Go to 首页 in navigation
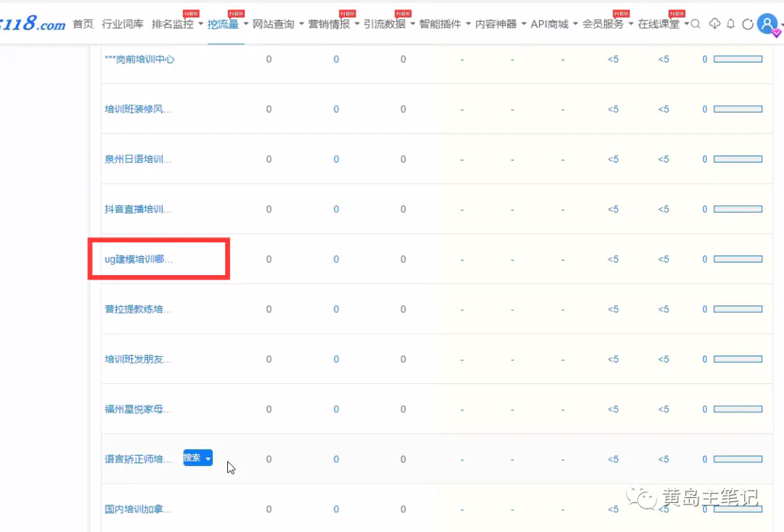 [x=83, y=24]
